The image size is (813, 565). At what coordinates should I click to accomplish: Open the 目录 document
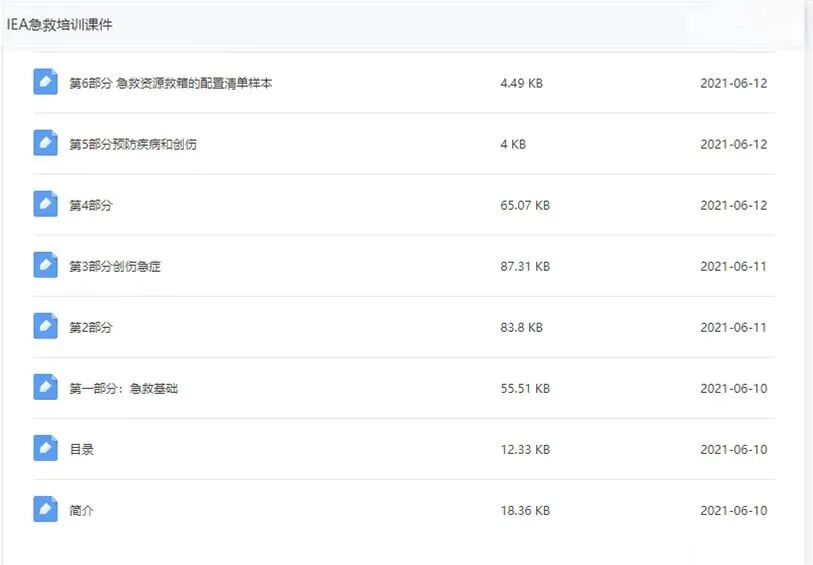(82, 450)
